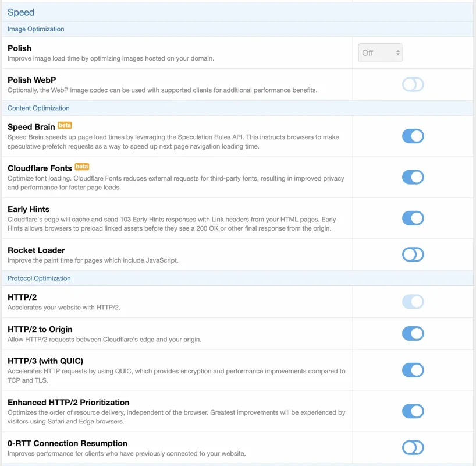
Task: Click the Speed page title
Action: pyautogui.click(x=22, y=12)
